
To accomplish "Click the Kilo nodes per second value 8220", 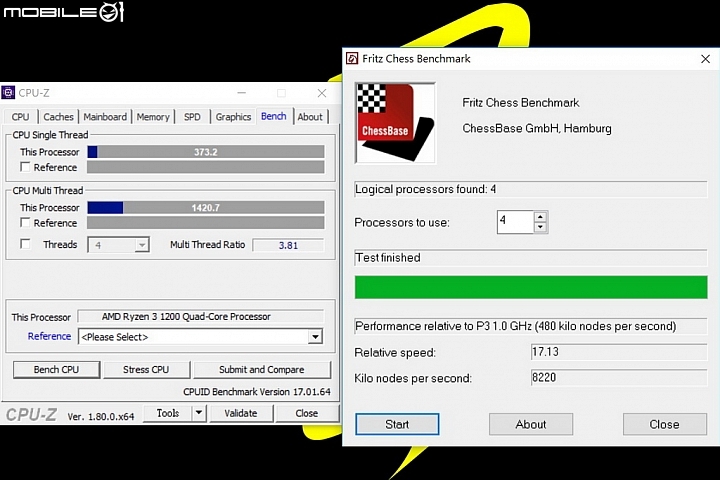I will point(619,378).
